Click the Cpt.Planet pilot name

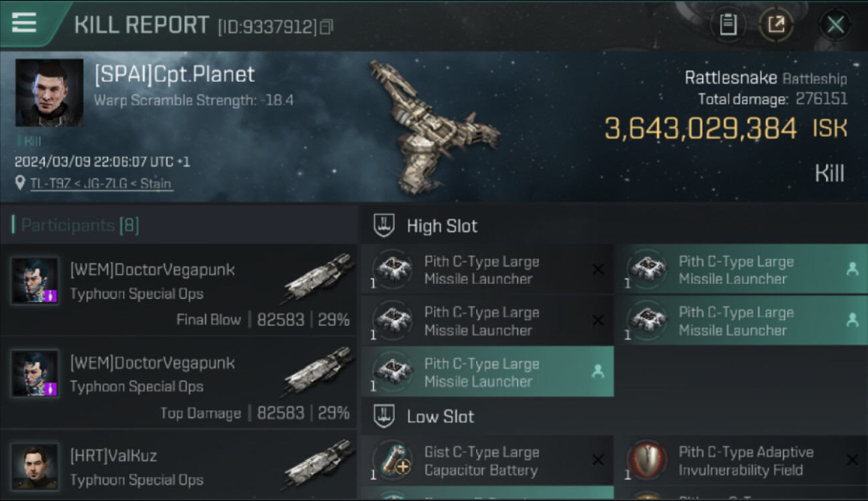point(174,74)
